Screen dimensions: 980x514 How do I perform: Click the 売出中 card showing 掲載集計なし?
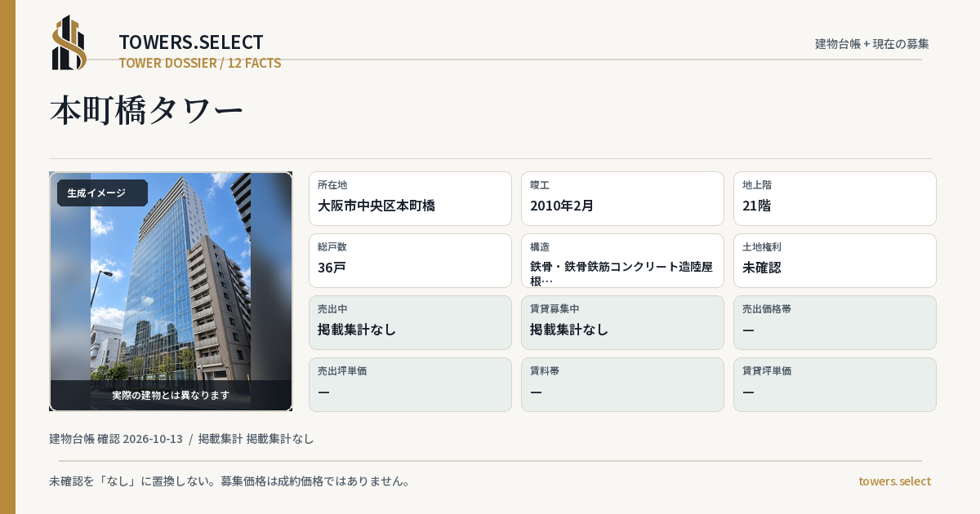coord(410,322)
